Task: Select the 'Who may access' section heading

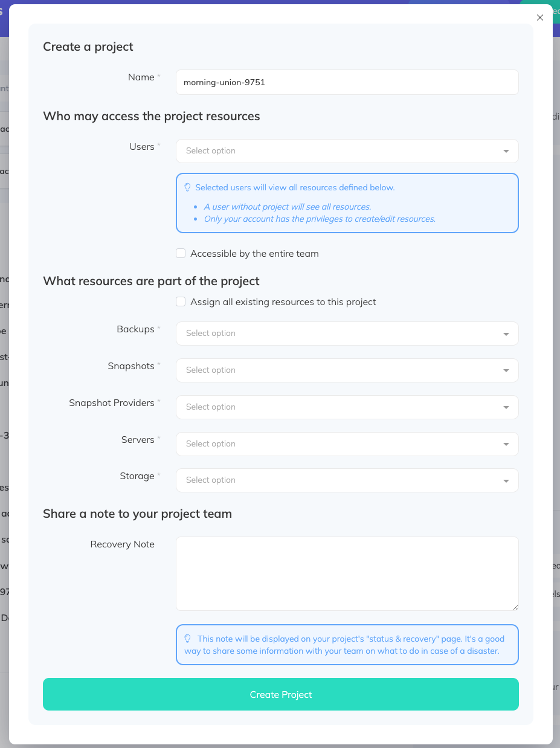Action: (x=151, y=116)
